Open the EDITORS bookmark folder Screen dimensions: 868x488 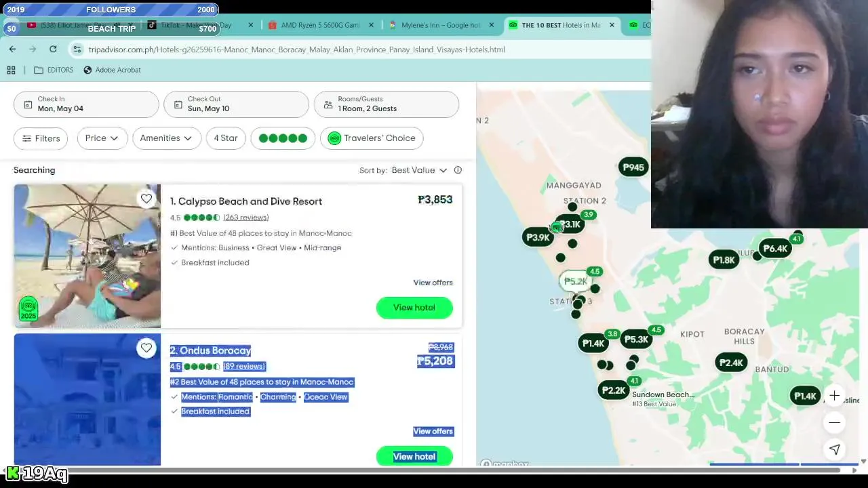pyautogui.click(x=54, y=70)
